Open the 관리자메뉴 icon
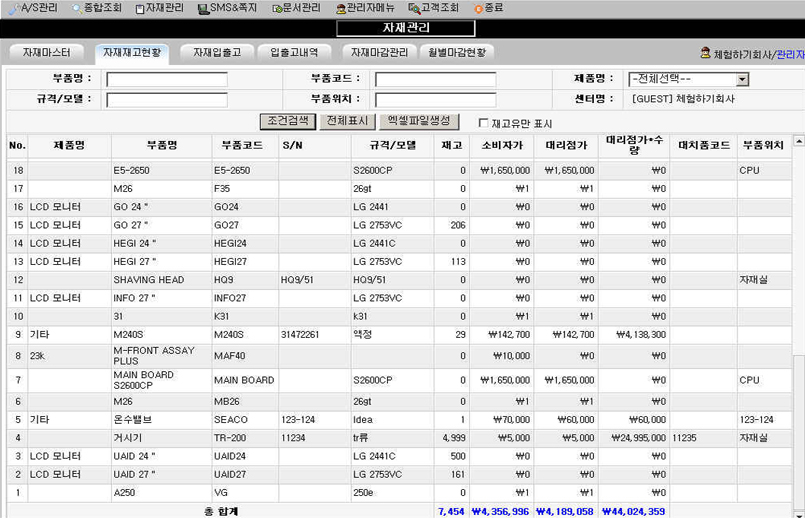Viewport: 805px width, 518px height. pyautogui.click(x=339, y=8)
